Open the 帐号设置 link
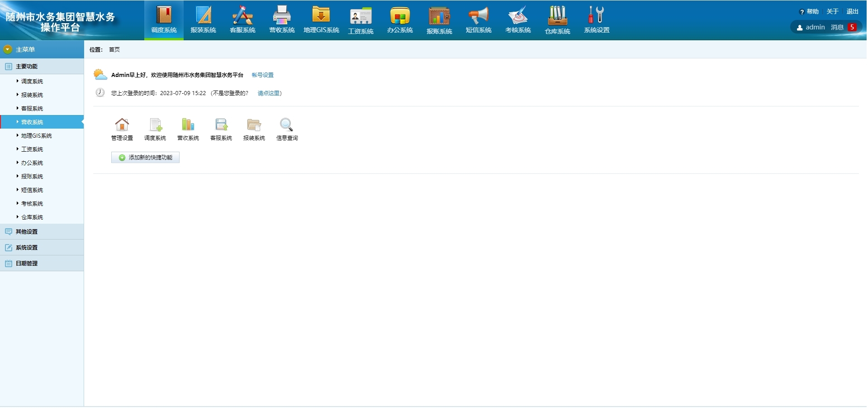868x408 pixels. [262, 75]
